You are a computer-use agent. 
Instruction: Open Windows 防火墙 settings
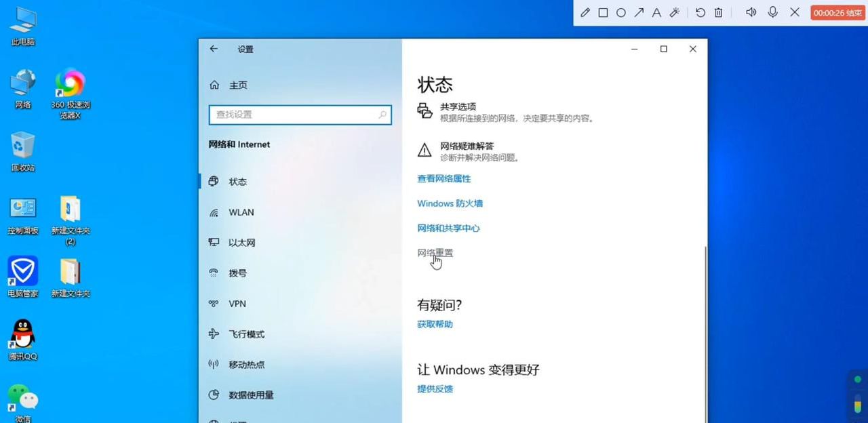(x=450, y=203)
